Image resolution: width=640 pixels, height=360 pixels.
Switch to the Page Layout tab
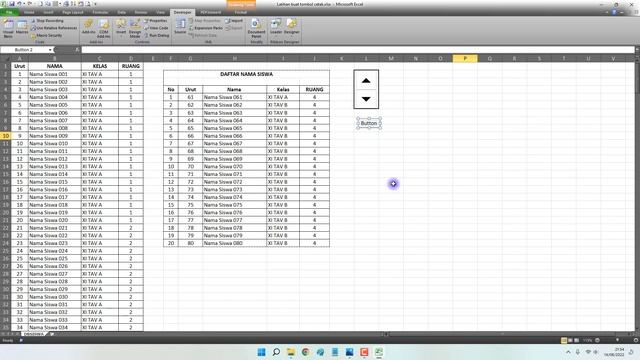click(73, 12)
